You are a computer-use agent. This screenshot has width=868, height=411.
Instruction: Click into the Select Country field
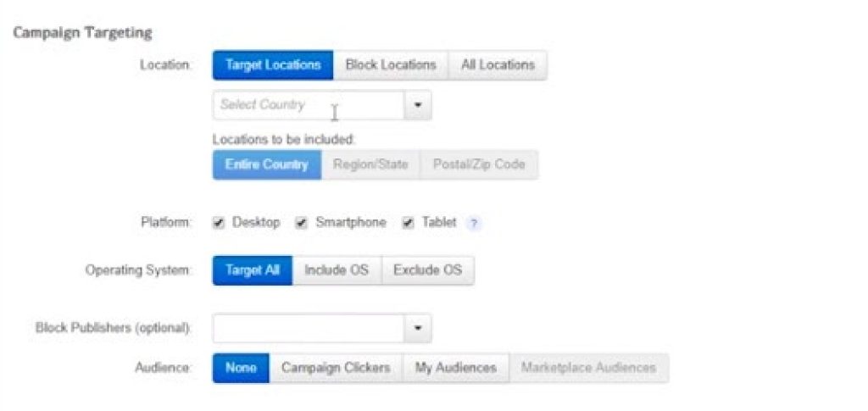307,106
